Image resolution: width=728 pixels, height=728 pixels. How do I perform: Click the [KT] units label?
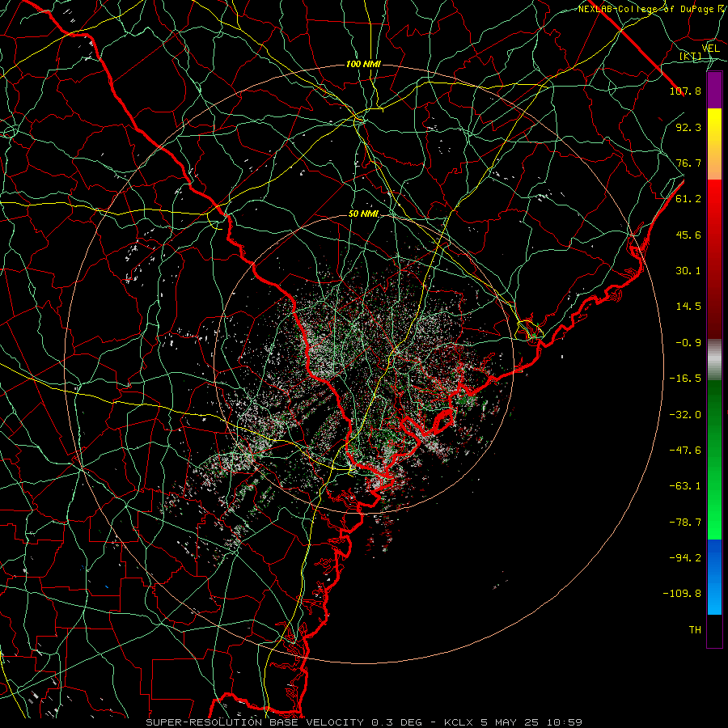691,56
